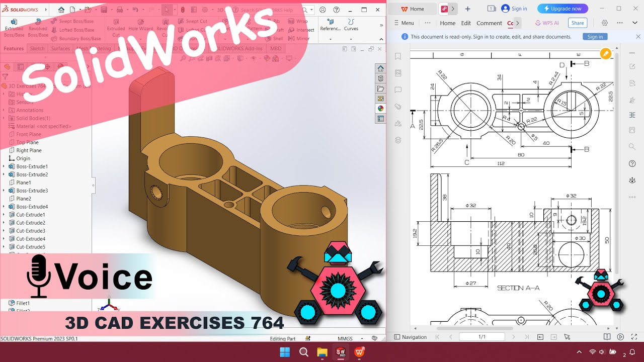Click the WPS page number field 1/1
The width and height of the screenshot is (644, 362).
click(x=482, y=337)
